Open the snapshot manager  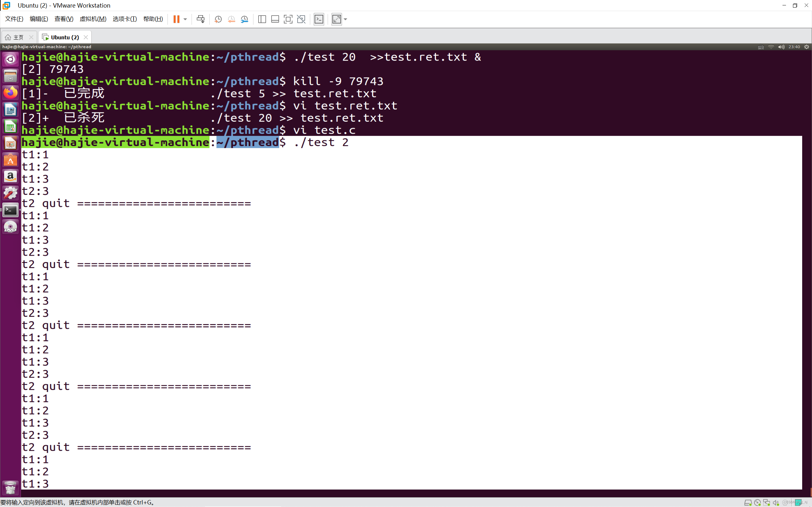[x=245, y=19]
